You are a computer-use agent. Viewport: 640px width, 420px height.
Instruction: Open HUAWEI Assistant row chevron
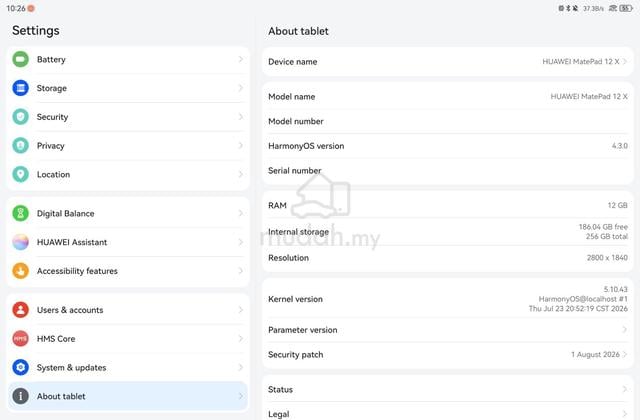click(241, 242)
